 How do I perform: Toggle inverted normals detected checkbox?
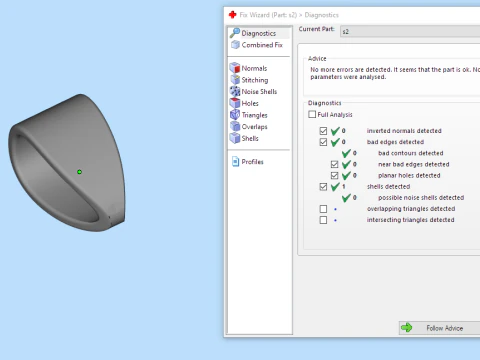pos(323,131)
